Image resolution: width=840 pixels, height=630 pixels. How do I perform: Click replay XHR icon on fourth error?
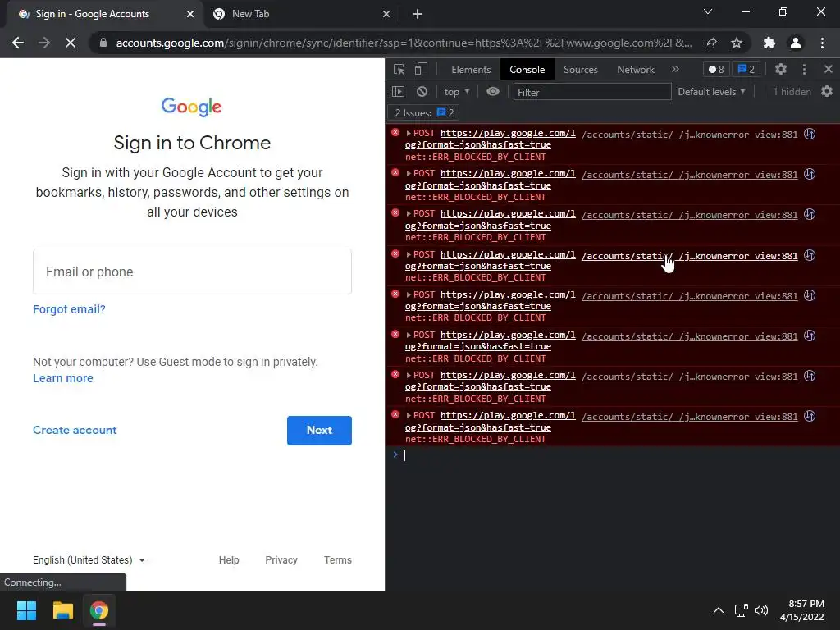(810, 256)
